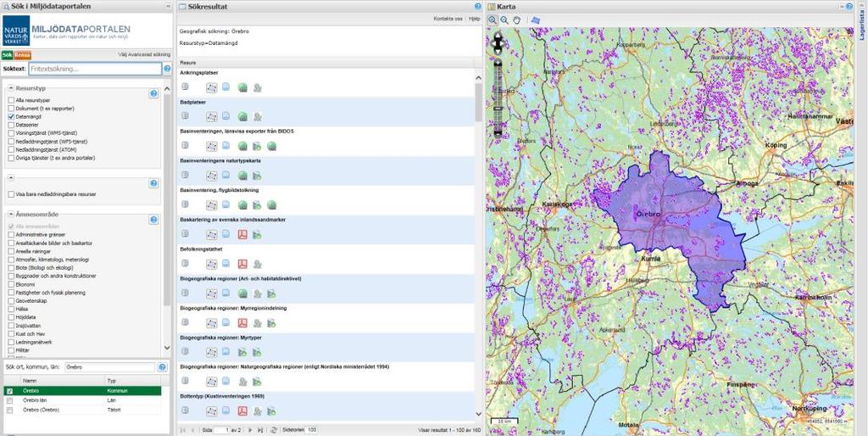Open help icon in Resurstyp section
The height and width of the screenshot is (436, 868).
point(154,93)
